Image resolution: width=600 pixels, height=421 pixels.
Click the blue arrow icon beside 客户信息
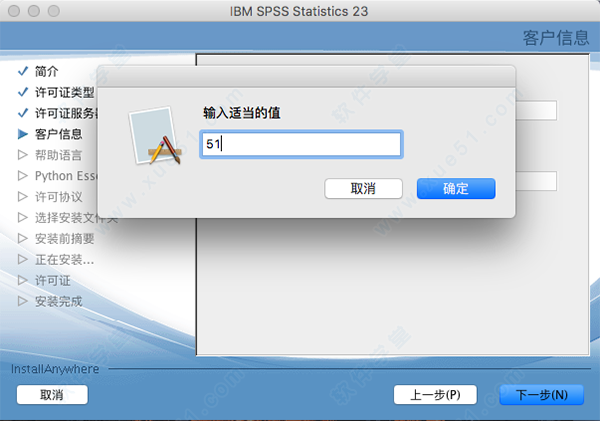23,134
